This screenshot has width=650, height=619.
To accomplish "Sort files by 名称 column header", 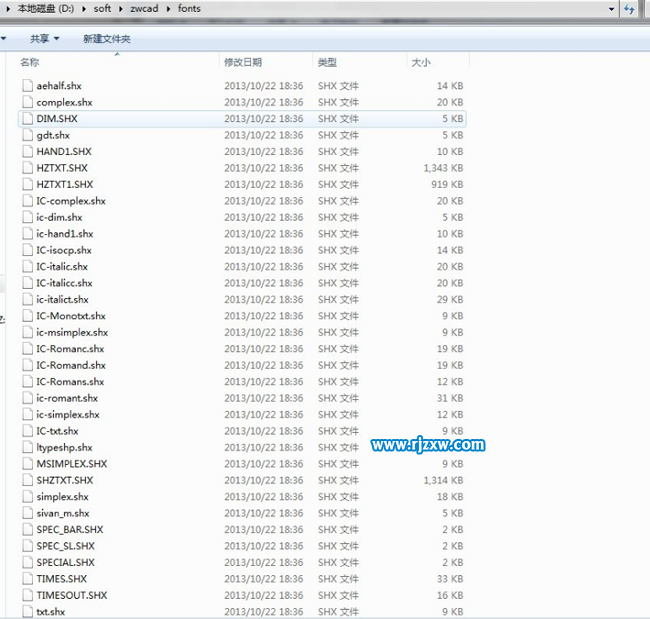I will pyautogui.click(x=30, y=62).
